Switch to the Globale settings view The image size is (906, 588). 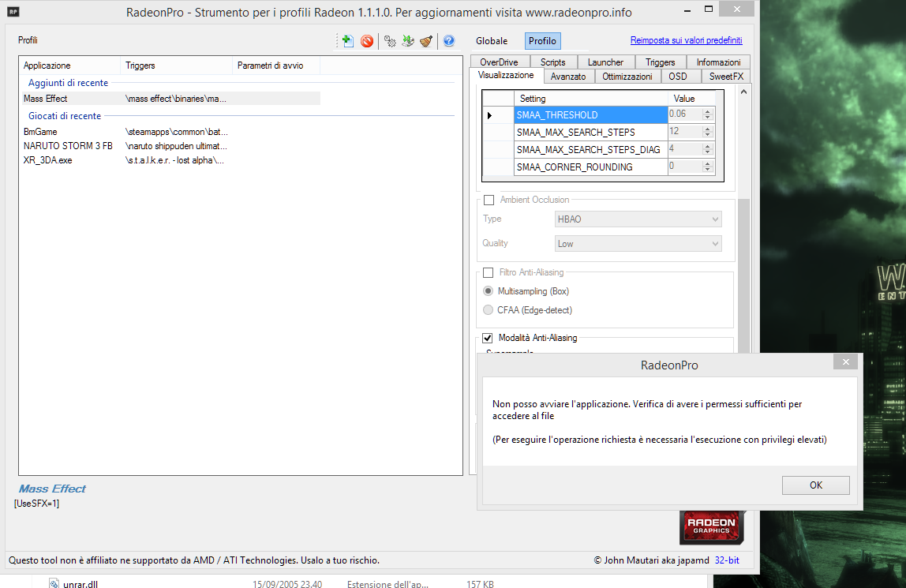point(492,41)
